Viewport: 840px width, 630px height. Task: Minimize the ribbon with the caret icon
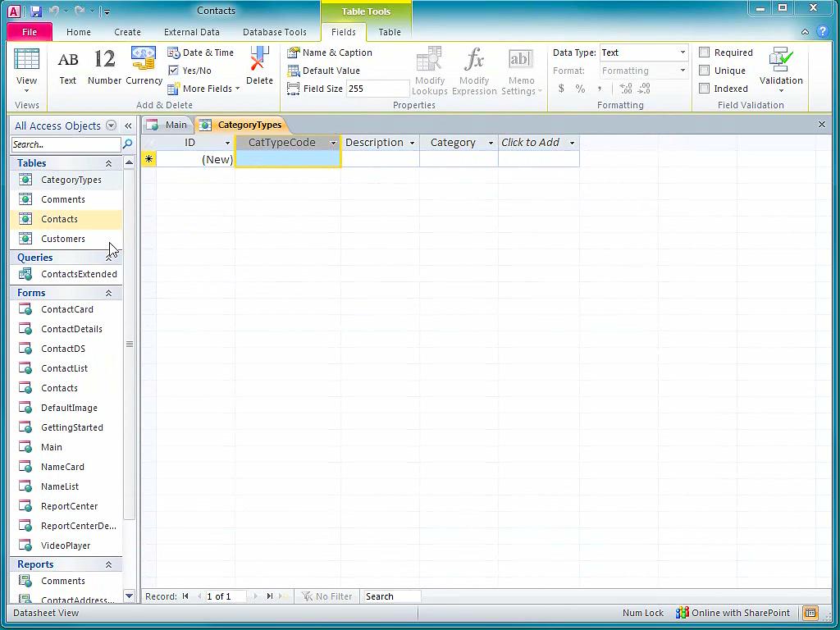click(805, 32)
